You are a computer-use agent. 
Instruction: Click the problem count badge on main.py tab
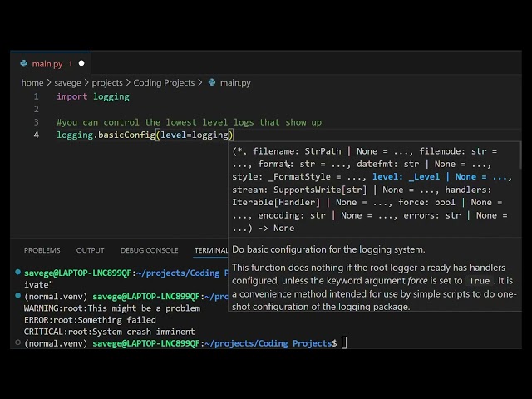point(70,64)
